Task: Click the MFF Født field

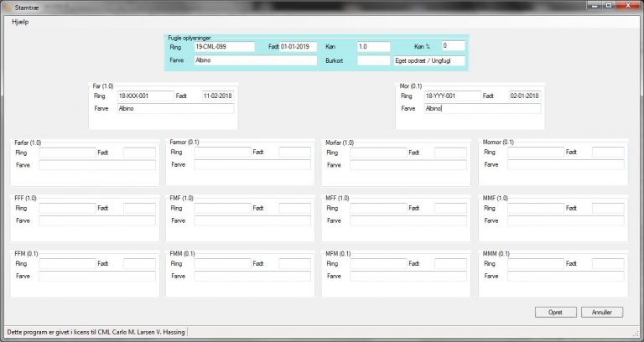Action: [x=450, y=208]
